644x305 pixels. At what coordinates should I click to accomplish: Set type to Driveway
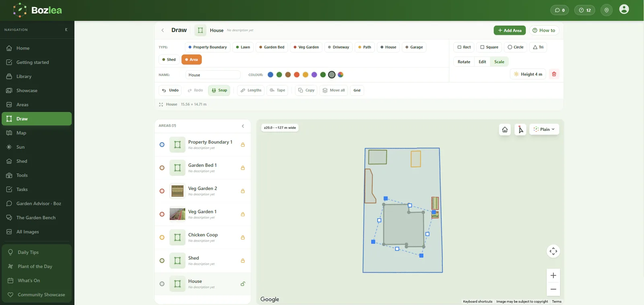tap(339, 47)
